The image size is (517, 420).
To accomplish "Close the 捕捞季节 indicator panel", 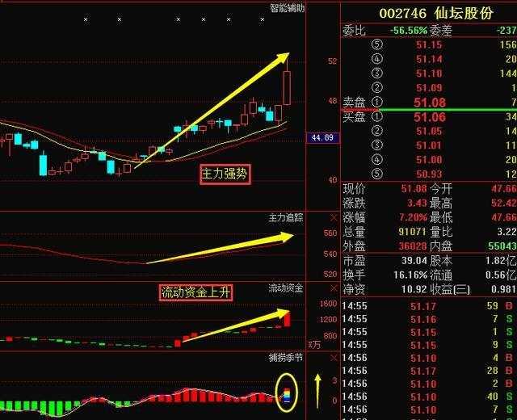I will [x=334, y=358].
